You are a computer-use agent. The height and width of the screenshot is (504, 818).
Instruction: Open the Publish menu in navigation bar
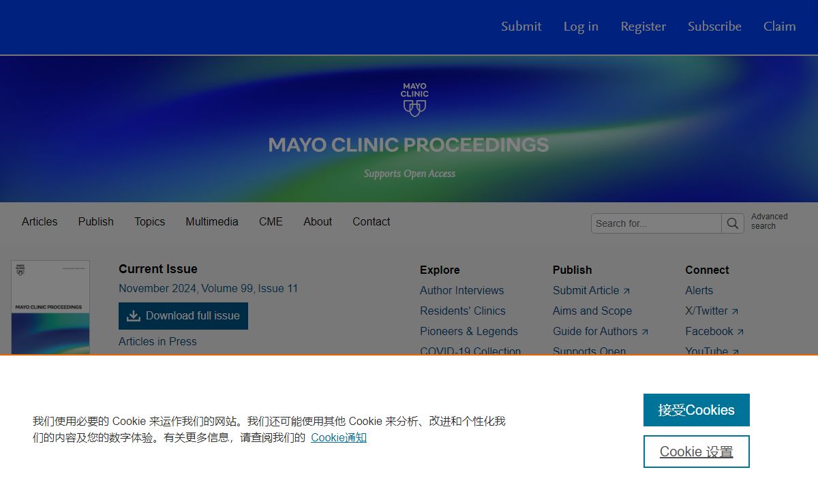pyautogui.click(x=95, y=221)
